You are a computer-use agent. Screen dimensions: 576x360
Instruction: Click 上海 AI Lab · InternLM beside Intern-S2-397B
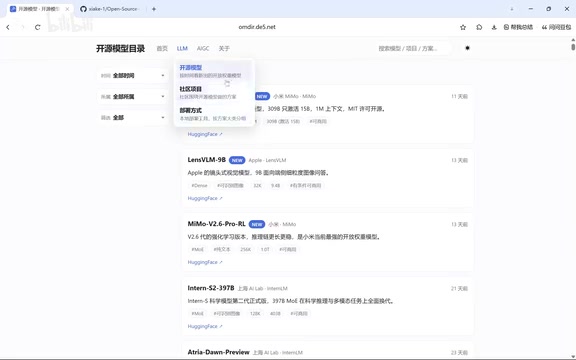tap(263, 289)
